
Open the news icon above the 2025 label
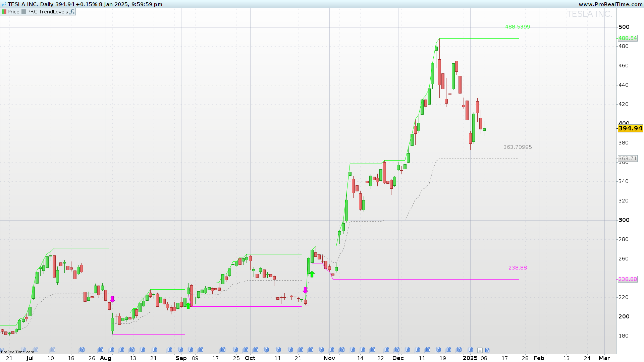(x=470, y=350)
